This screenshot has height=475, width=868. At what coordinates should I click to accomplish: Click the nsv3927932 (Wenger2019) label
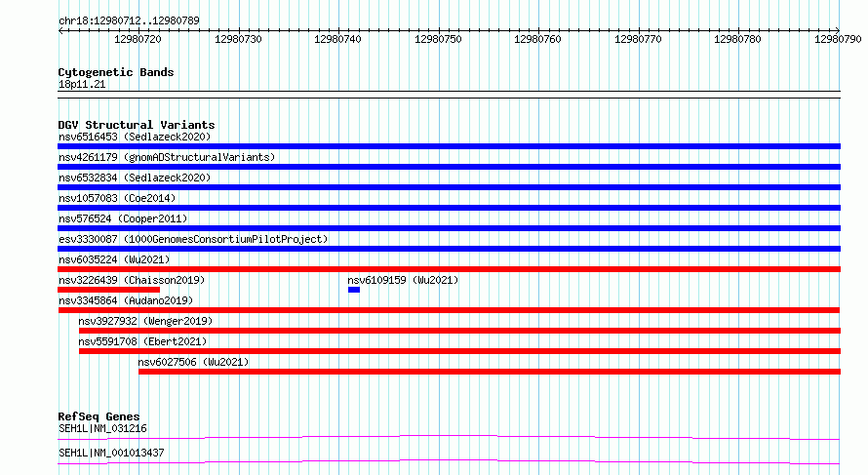145,321
